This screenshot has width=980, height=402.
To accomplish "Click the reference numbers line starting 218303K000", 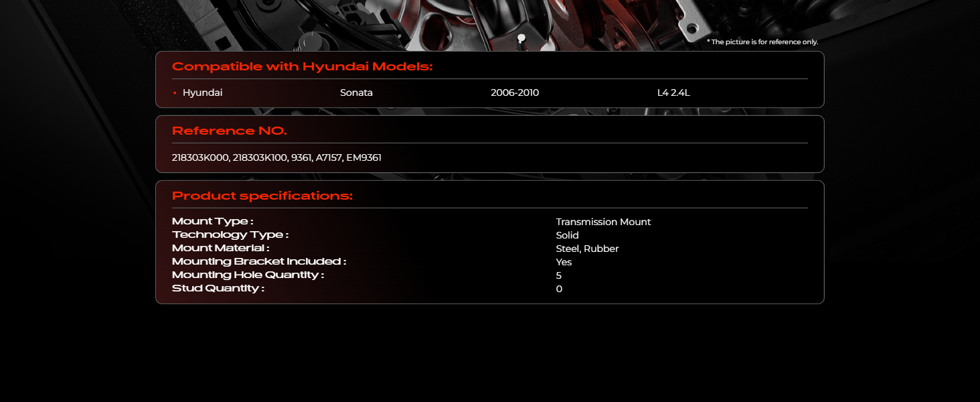I will tap(276, 157).
